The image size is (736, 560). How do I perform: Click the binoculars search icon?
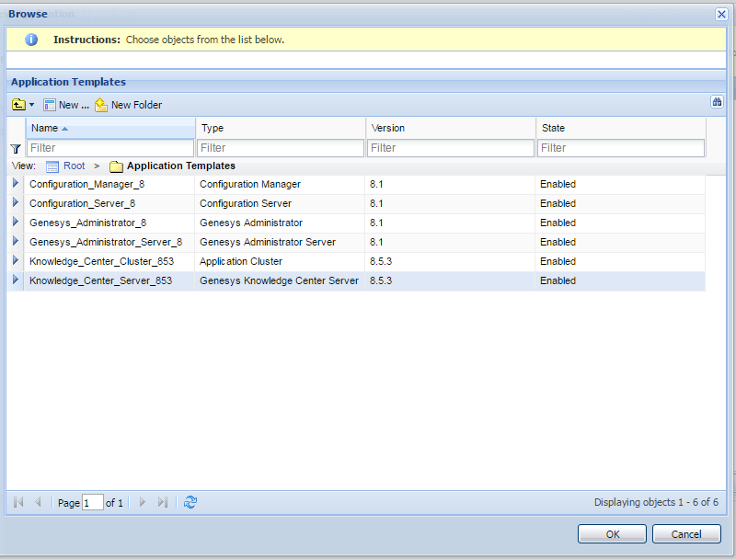pyautogui.click(x=717, y=102)
